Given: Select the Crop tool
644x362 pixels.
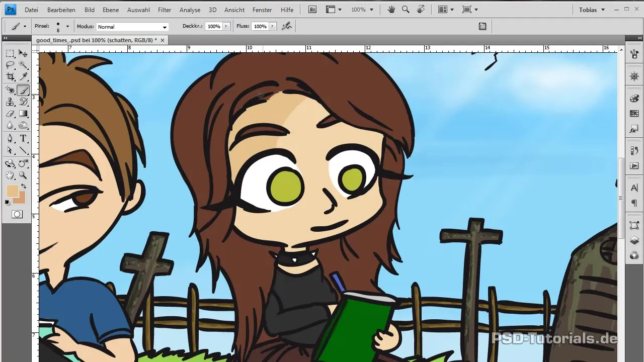Looking at the screenshot, I should (10, 77).
